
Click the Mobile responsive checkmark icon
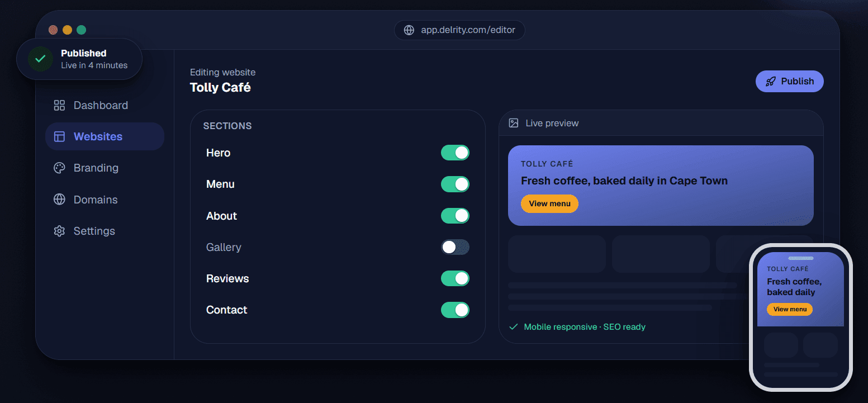click(514, 327)
